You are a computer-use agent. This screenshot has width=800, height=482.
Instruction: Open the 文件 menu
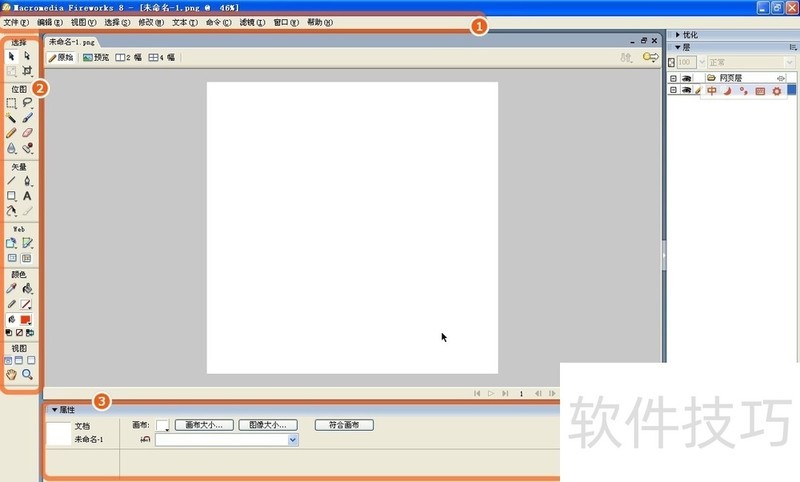pyautogui.click(x=16, y=22)
